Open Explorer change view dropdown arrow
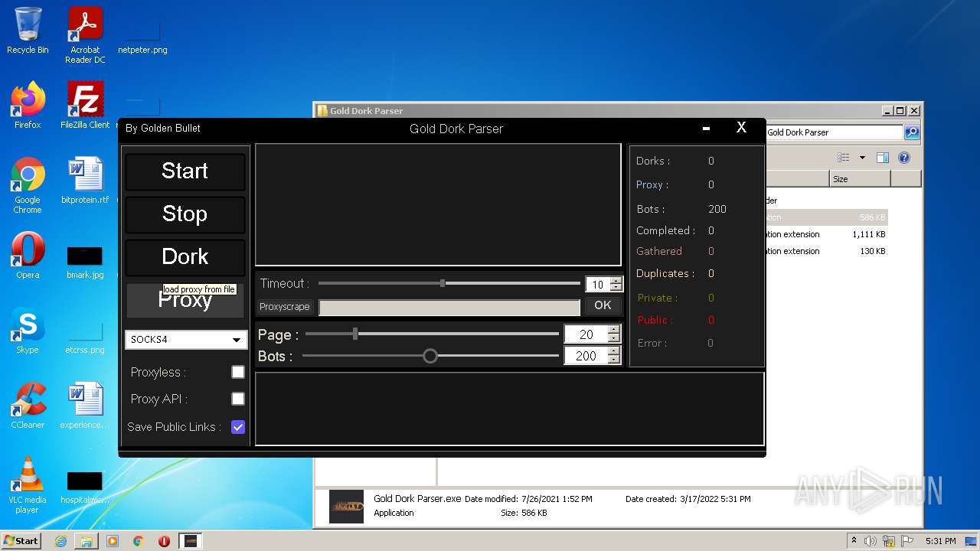 (862, 158)
